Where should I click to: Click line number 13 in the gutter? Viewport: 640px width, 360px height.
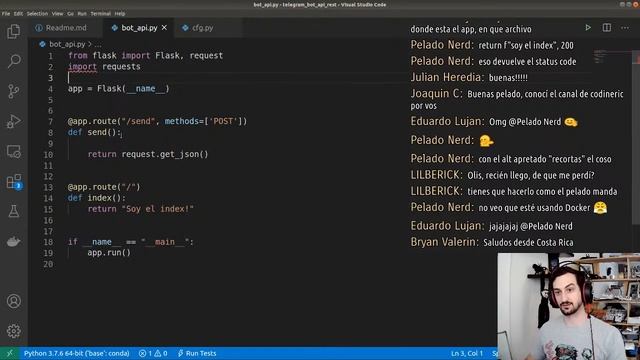(x=48, y=187)
